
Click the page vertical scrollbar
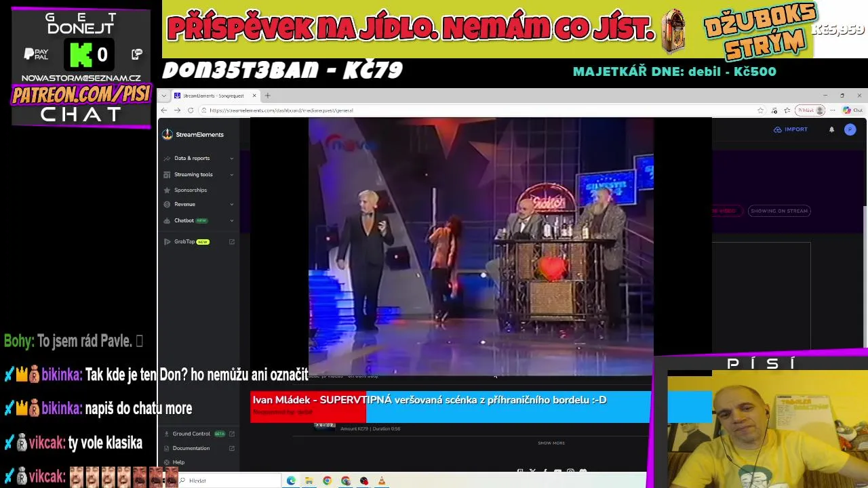865,278
